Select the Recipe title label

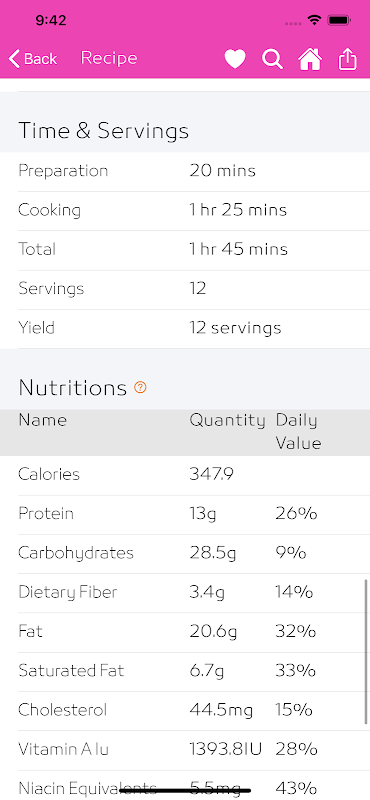[x=109, y=58]
